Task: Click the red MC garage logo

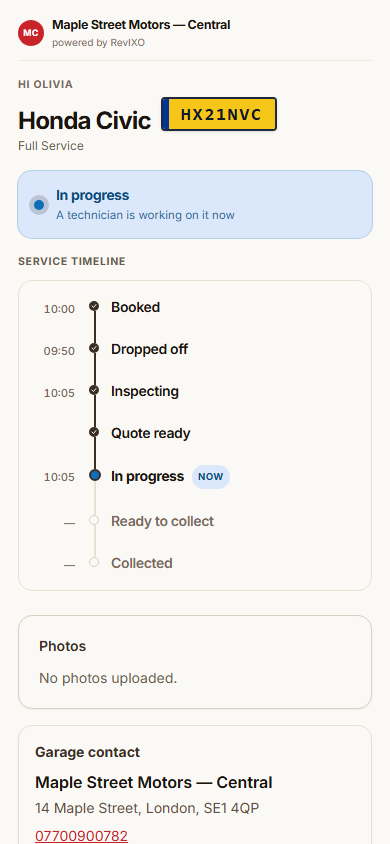Action: pos(31,33)
